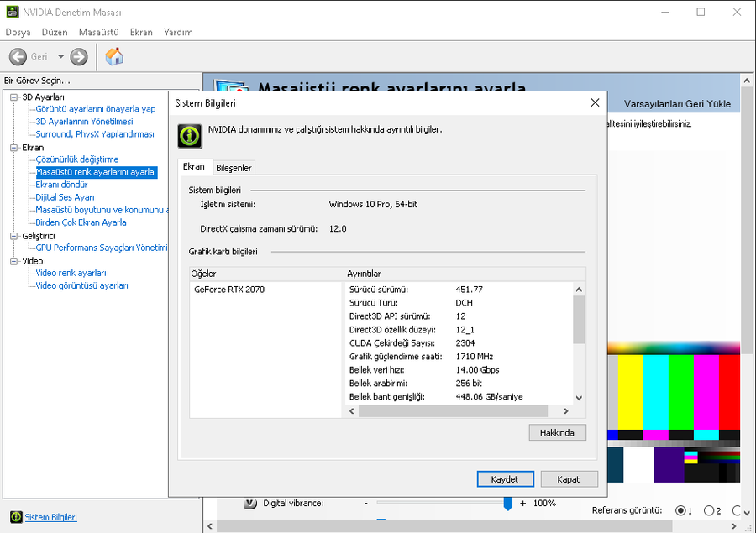Click the CUDA Çekirdeği Sayısı value 2304
The height and width of the screenshot is (533, 756).
[465, 343]
